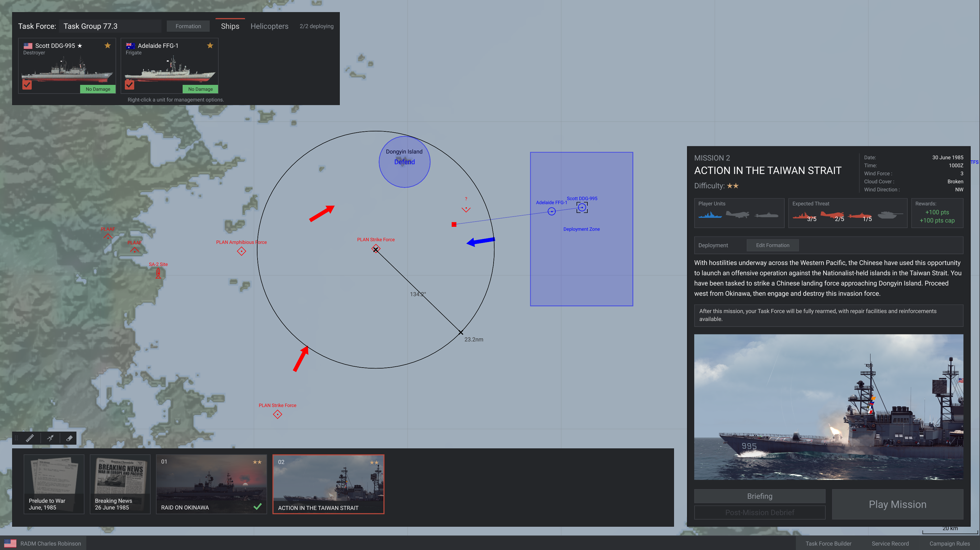Select the compass range-circle tool
The image size is (980, 550).
[x=50, y=438]
